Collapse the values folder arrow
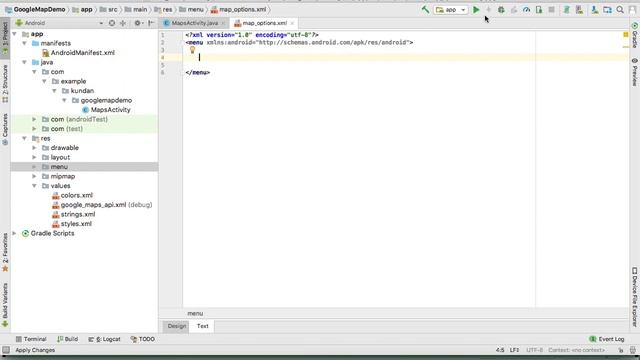 [x=34, y=186]
